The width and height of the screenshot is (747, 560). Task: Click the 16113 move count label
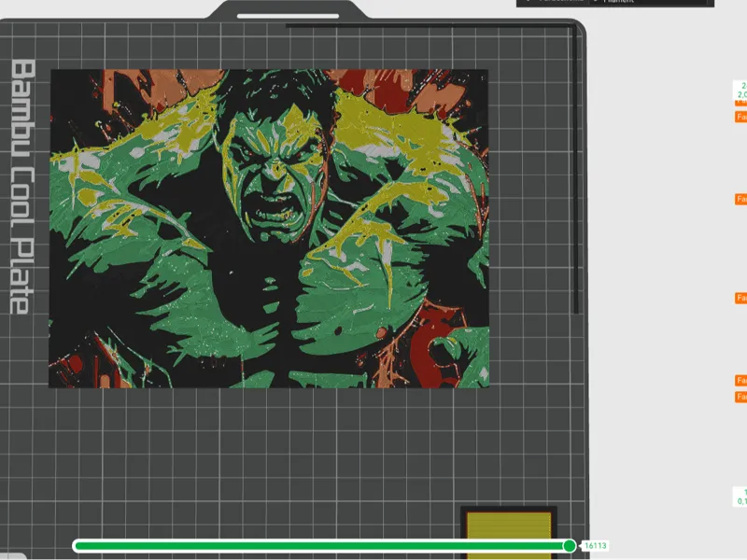click(595, 546)
